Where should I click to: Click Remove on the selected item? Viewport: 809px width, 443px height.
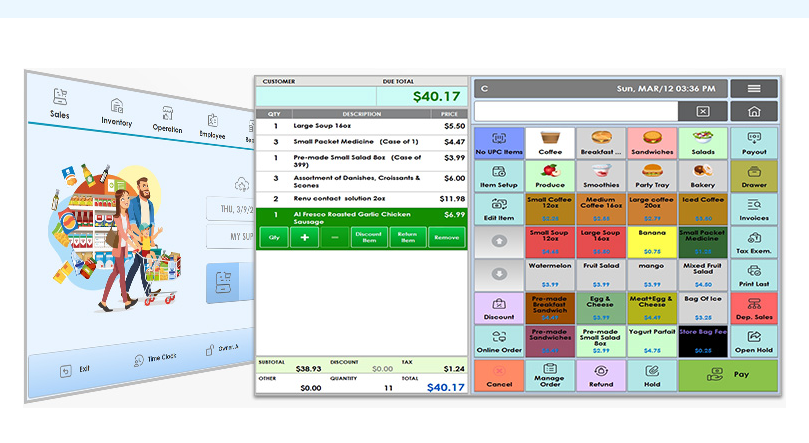pos(447,237)
